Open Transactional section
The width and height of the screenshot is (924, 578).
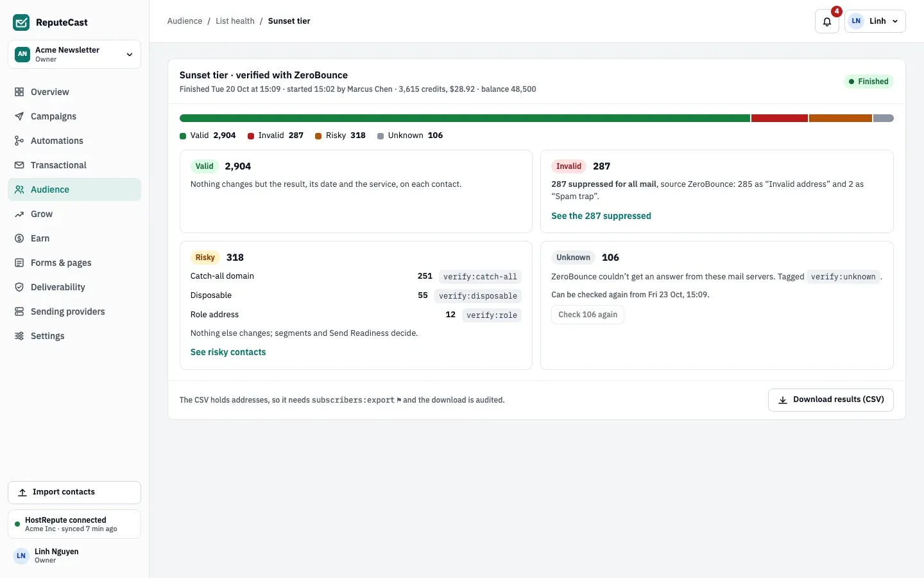tap(74, 165)
